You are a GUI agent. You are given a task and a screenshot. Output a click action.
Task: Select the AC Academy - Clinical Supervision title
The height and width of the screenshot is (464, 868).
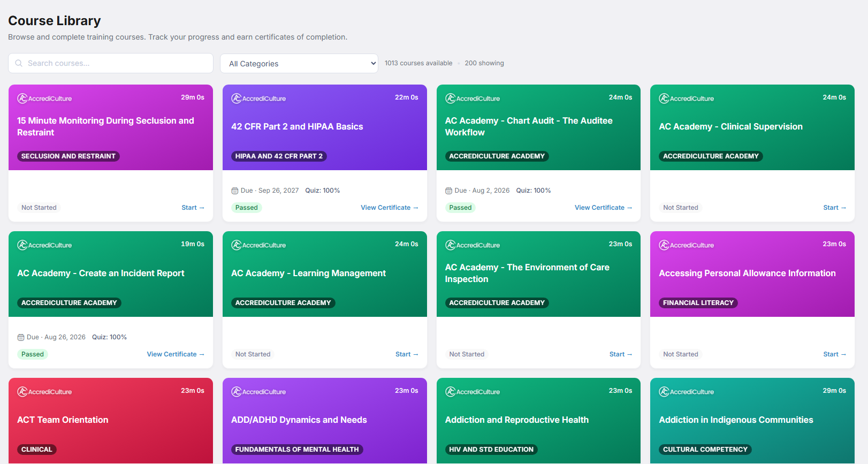(730, 127)
